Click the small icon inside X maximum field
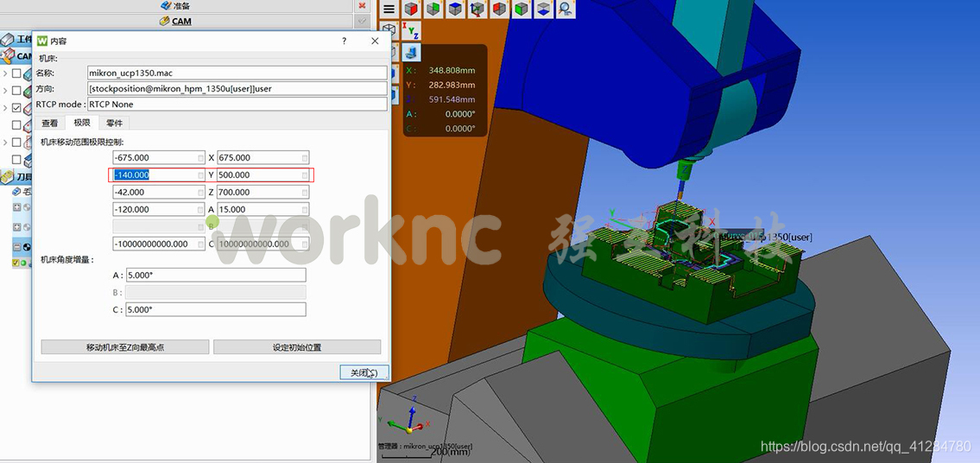Viewport: 980px width, 463px height. pos(305,158)
